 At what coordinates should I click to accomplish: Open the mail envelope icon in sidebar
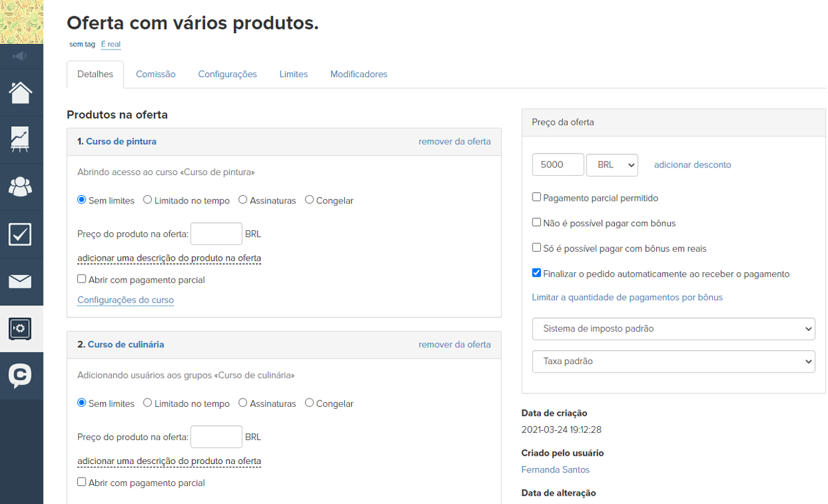coord(21,281)
